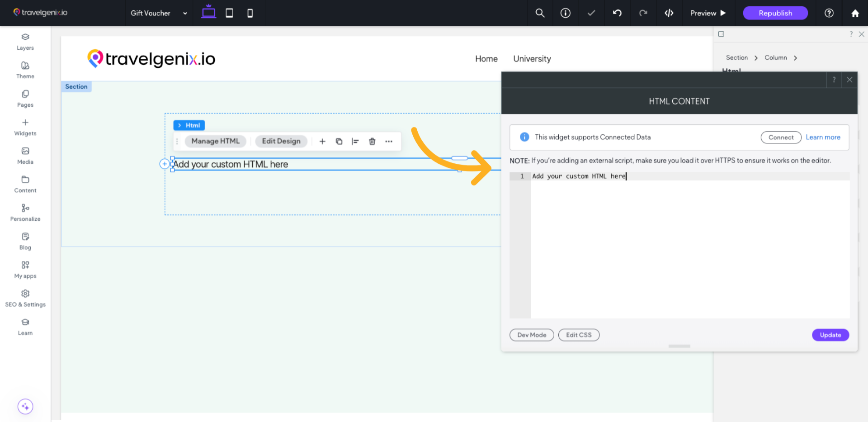Click the Republish button

pyautogui.click(x=775, y=13)
